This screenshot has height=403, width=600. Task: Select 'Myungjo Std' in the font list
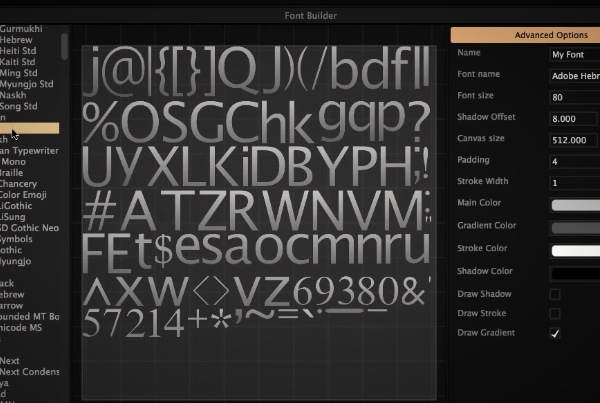pos(27,84)
